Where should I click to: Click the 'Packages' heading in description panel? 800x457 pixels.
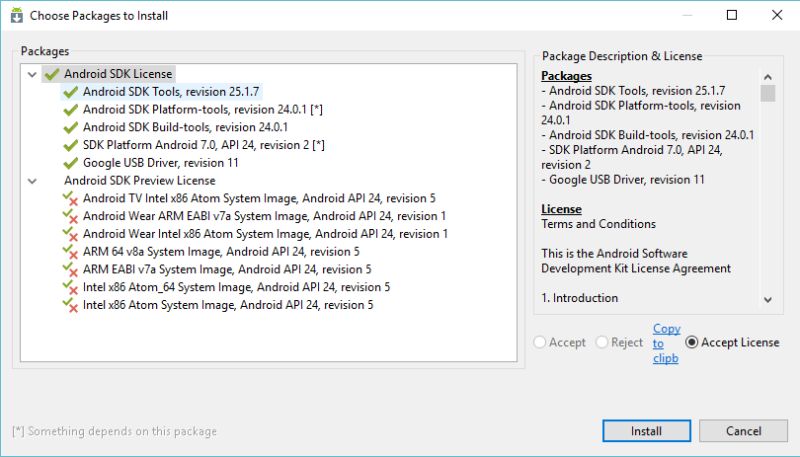click(x=566, y=76)
